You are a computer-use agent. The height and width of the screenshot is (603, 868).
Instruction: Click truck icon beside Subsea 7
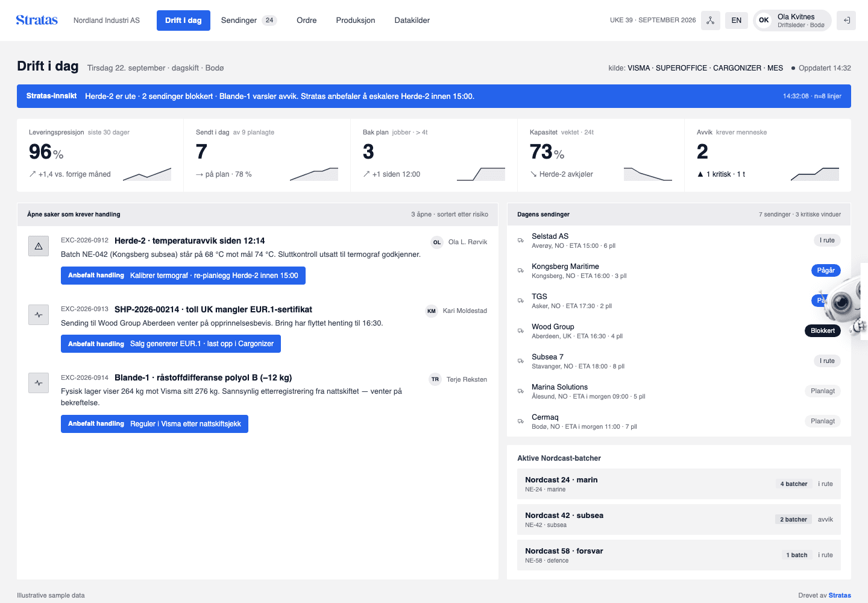point(521,361)
